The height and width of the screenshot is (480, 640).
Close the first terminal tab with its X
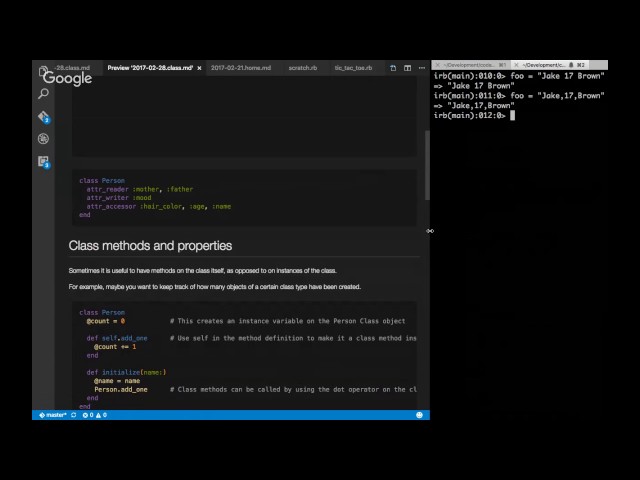click(x=438, y=65)
